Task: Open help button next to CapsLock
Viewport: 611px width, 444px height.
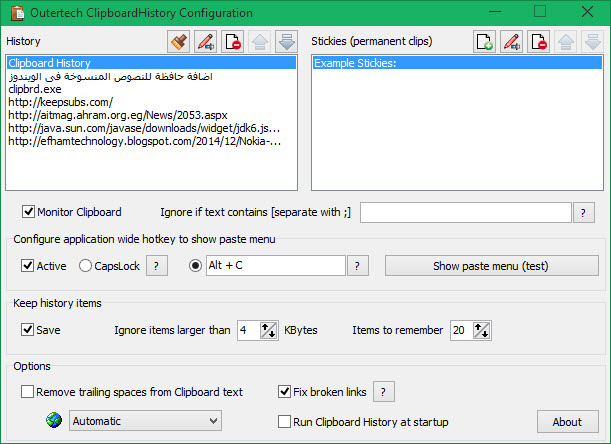Action: point(157,266)
